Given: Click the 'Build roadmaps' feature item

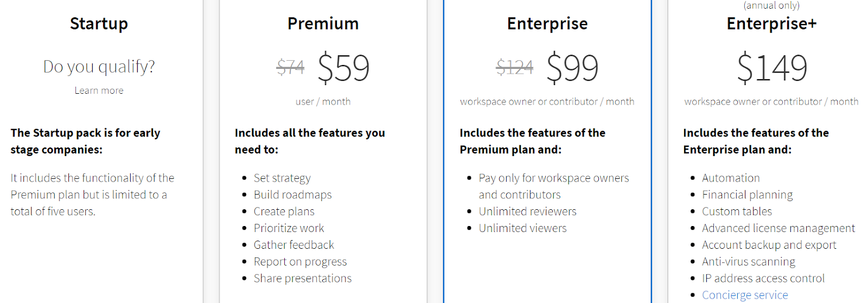Looking at the screenshot, I should point(292,195).
